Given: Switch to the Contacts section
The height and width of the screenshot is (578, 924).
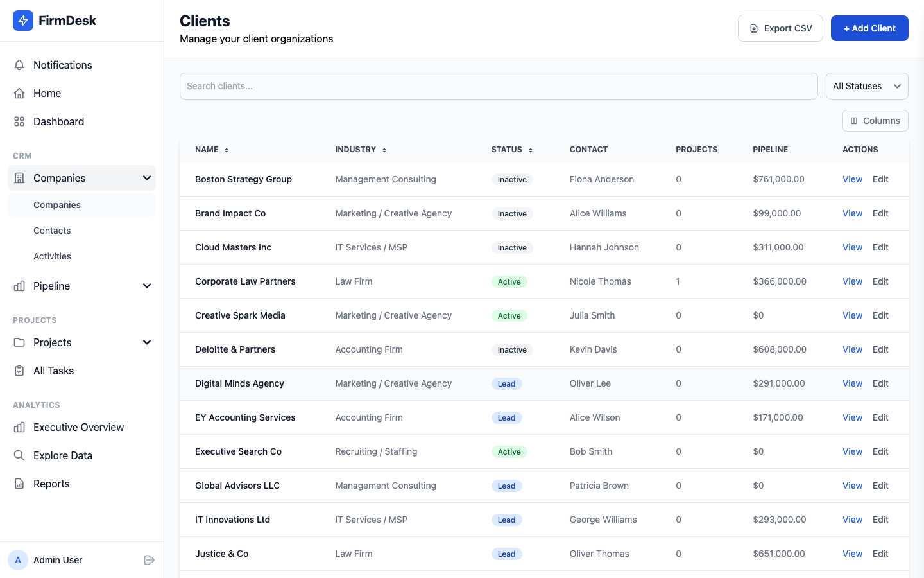Looking at the screenshot, I should (52, 231).
